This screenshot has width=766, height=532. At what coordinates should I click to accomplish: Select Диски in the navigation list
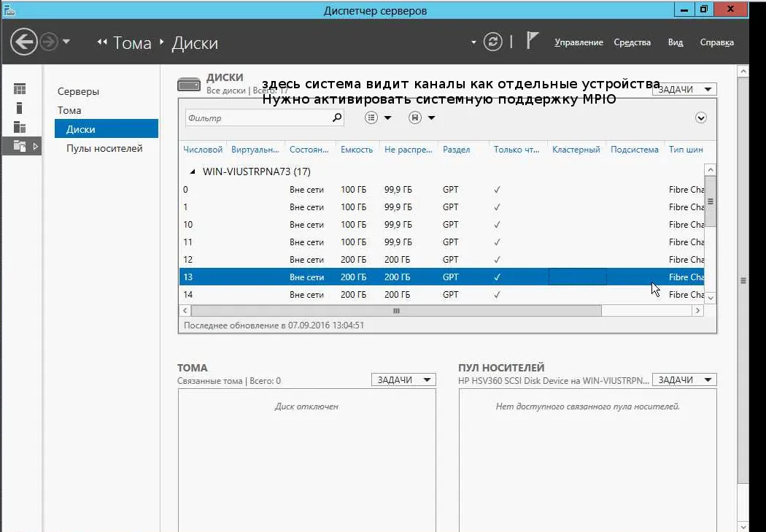coord(107,129)
